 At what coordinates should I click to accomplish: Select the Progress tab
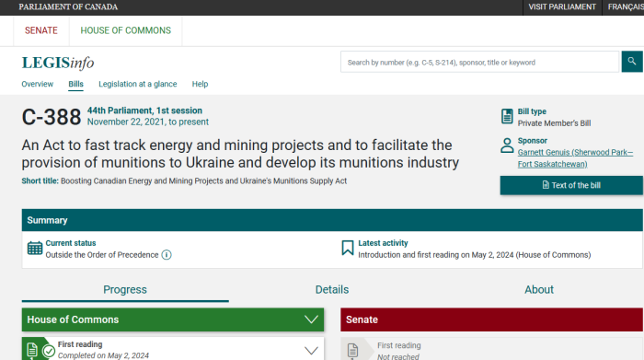125,289
